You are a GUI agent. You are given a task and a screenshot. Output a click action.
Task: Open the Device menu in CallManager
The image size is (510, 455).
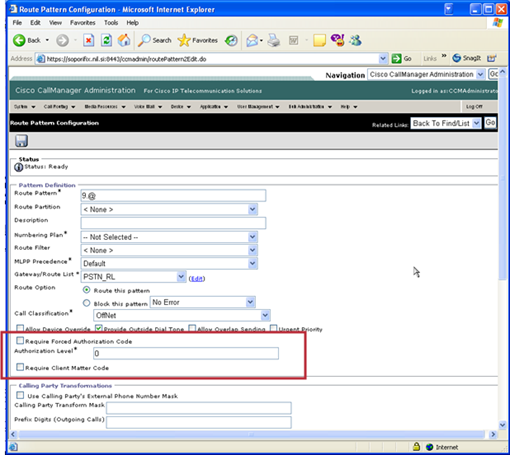click(181, 107)
